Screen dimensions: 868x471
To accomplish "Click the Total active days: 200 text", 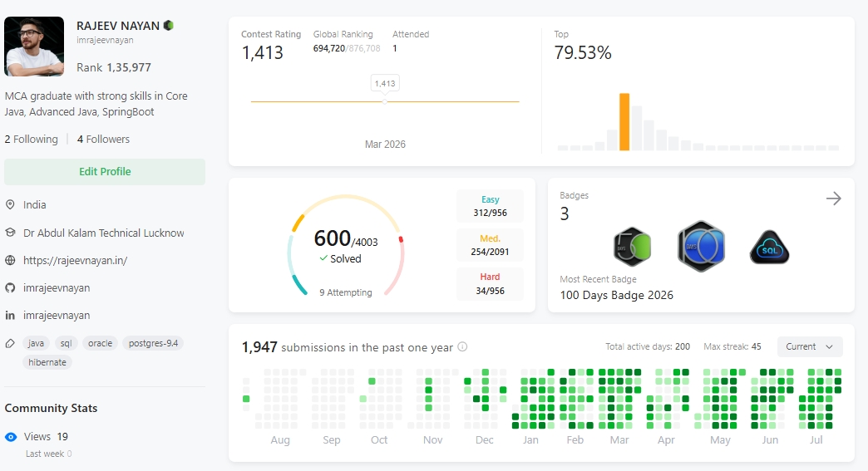I will point(648,346).
